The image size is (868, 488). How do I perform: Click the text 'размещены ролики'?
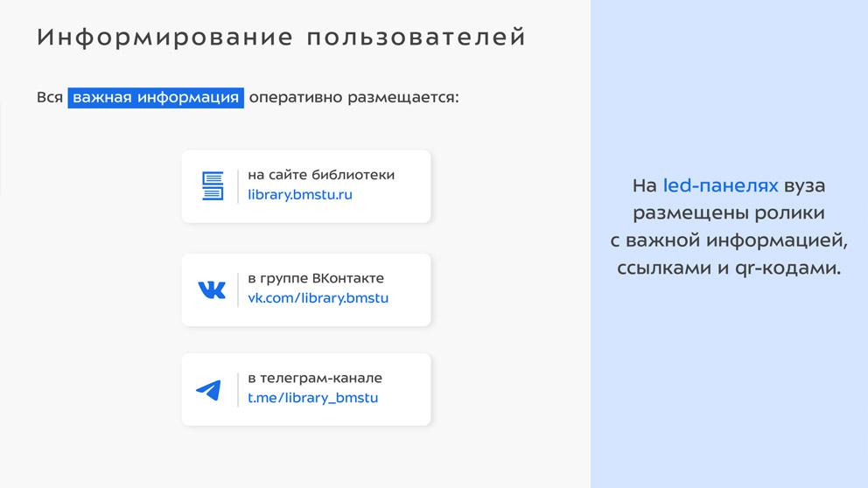coord(729,213)
